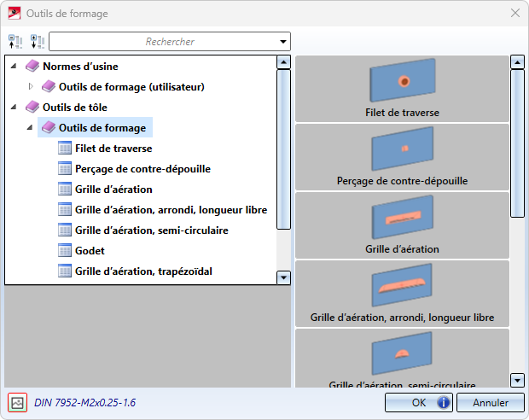Click the book icon of Normes d'usine
Screen dimensions: 529x420
click(32, 67)
